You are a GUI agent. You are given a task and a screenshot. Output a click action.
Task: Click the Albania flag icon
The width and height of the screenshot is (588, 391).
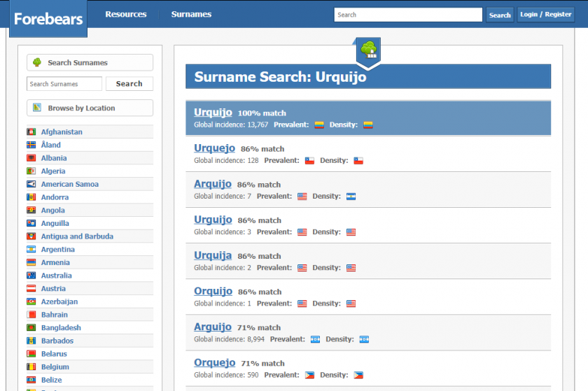pos(31,158)
